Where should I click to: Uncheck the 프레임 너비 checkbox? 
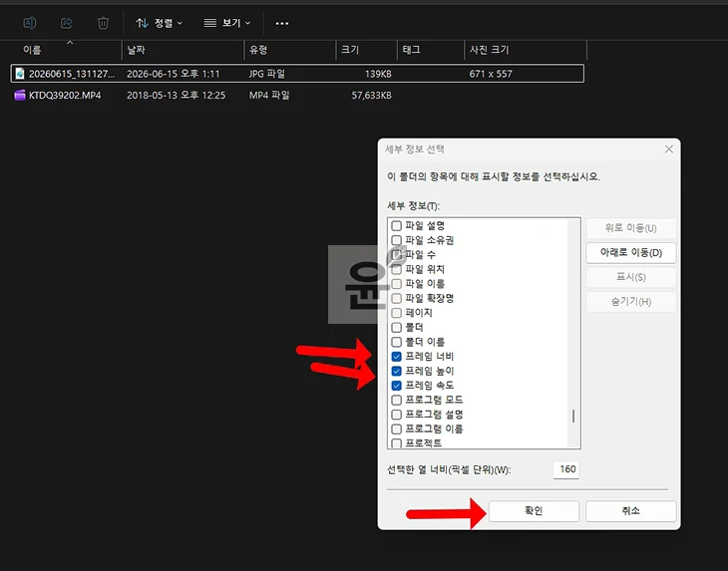[397, 357]
